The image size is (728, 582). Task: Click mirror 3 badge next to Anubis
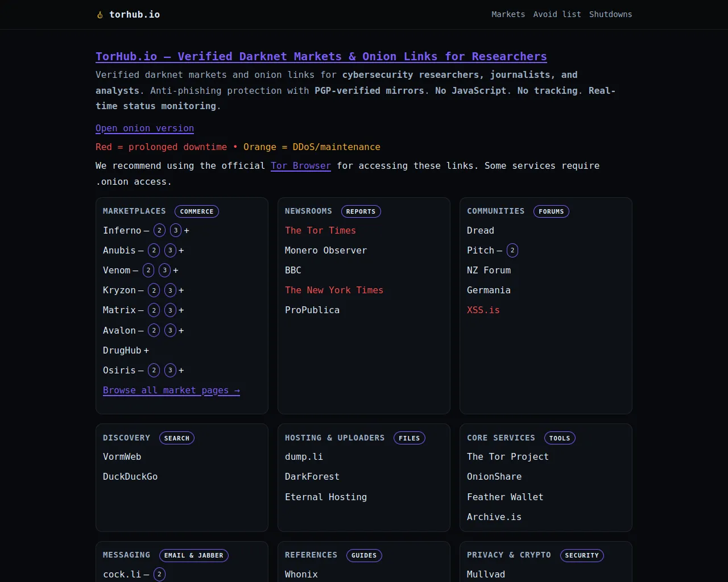(x=170, y=250)
